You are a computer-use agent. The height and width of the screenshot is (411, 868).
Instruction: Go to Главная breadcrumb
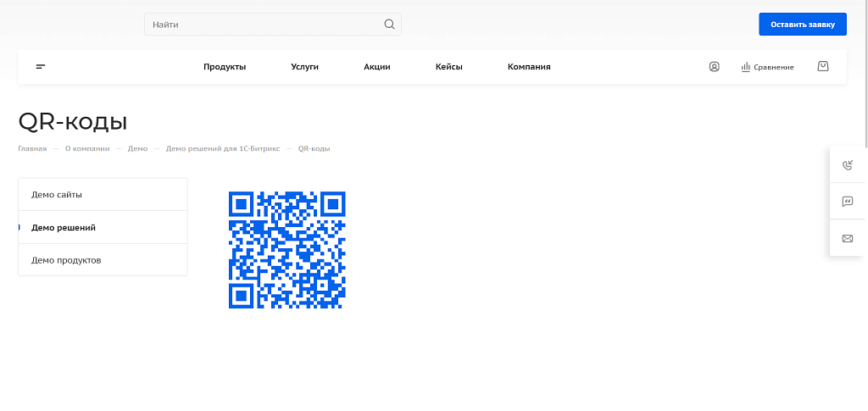click(33, 149)
